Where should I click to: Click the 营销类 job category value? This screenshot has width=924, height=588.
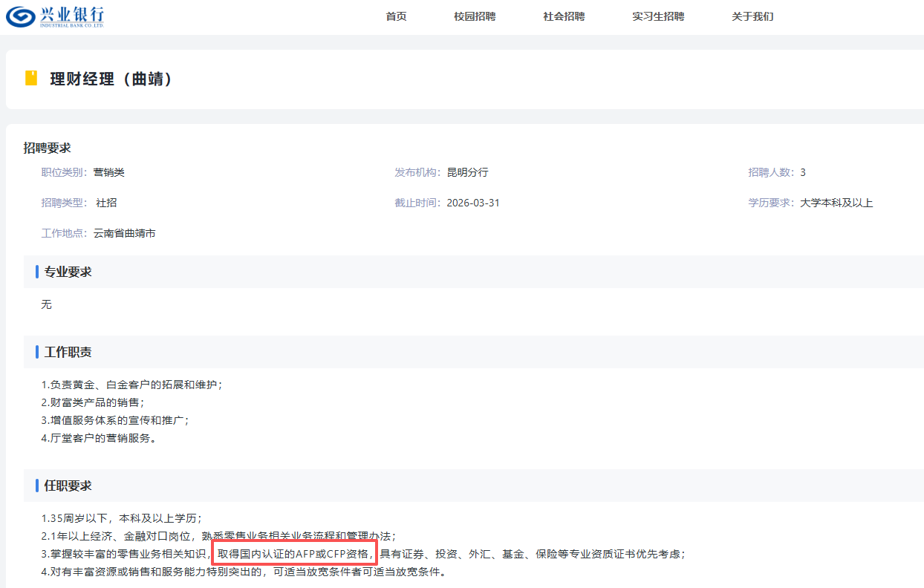pyautogui.click(x=109, y=172)
